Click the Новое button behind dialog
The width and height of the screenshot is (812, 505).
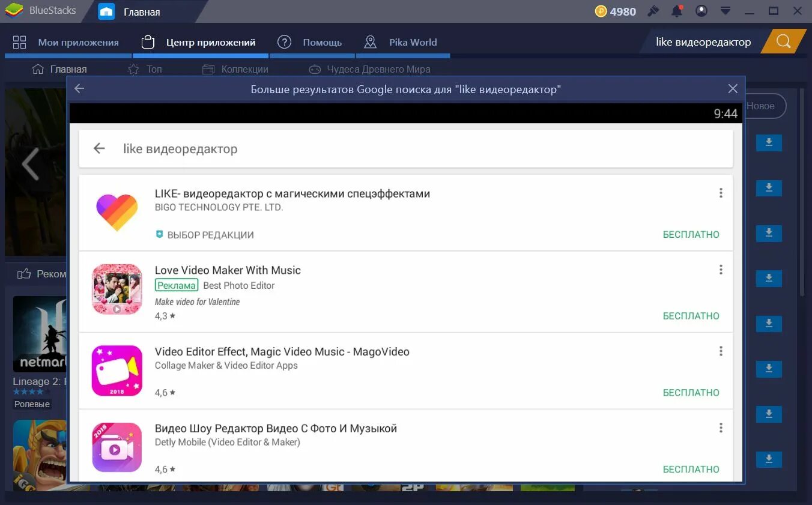click(x=766, y=106)
